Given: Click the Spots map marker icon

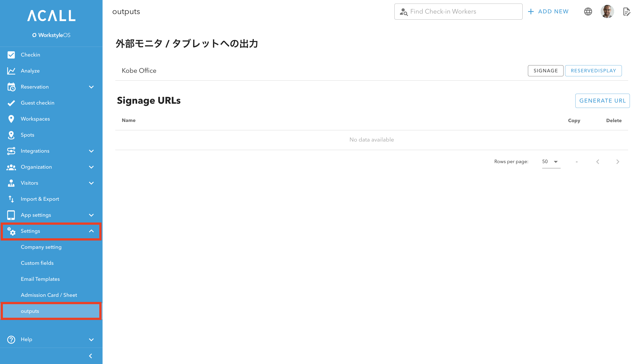Looking at the screenshot, I should pos(11,135).
